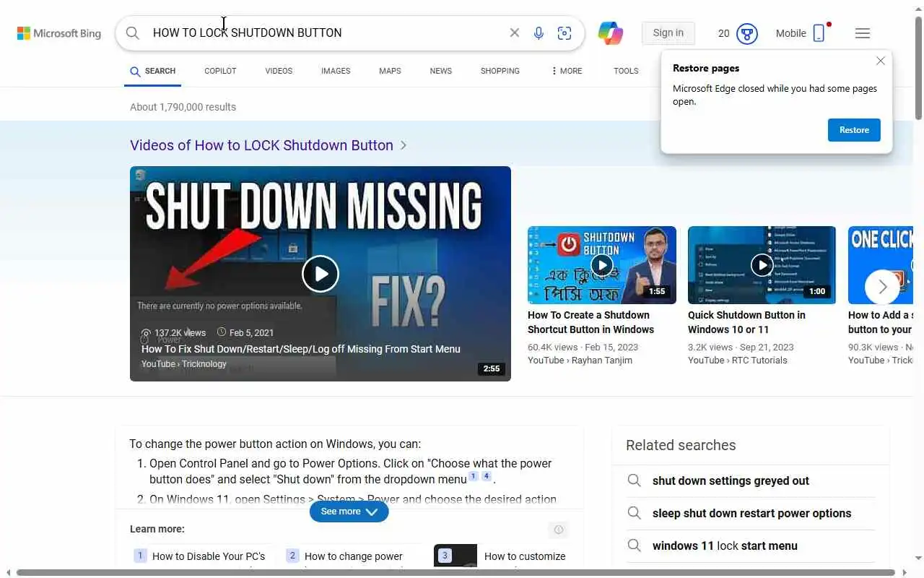
Task: Switch to the Images tab
Action: click(336, 71)
